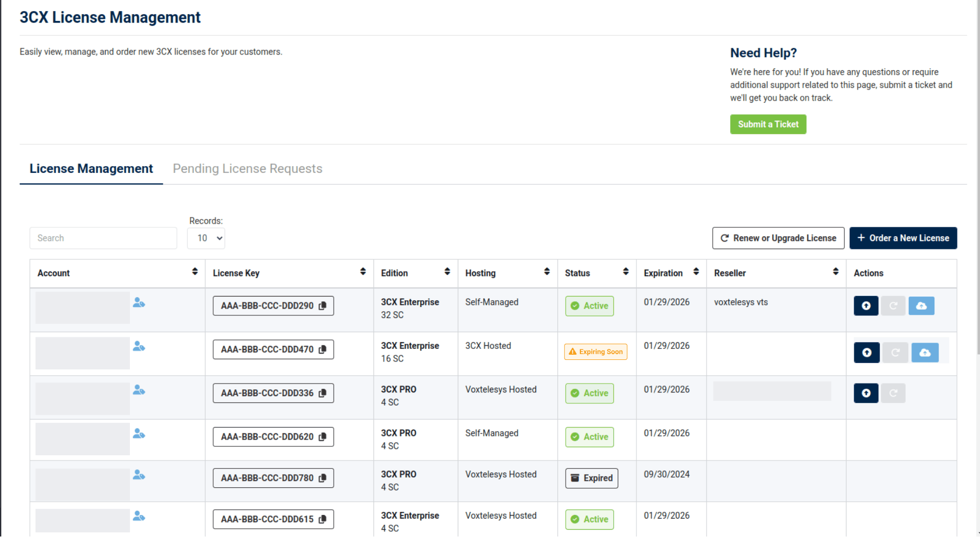Copy license key AAA-BBB-CCC-DDD615
Viewport: 980px width, 537px height.
pyautogui.click(x=323, y=519)
